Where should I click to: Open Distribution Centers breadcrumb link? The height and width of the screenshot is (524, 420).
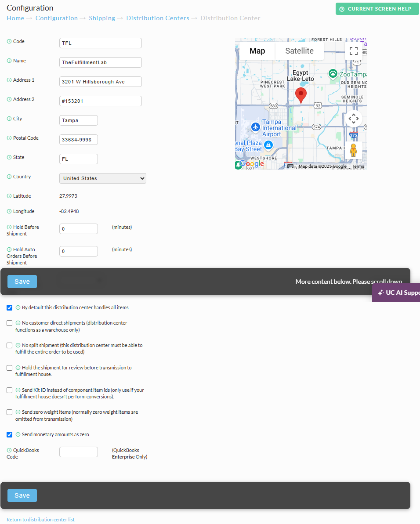pyautogui.click(x=158, y=18)
